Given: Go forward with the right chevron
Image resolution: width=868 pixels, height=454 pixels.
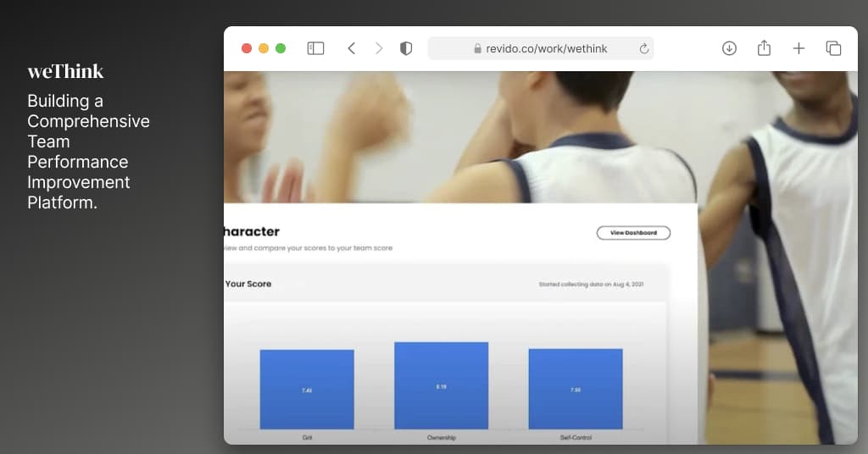Looking at the screenshot, I should (x=379, y=48).
